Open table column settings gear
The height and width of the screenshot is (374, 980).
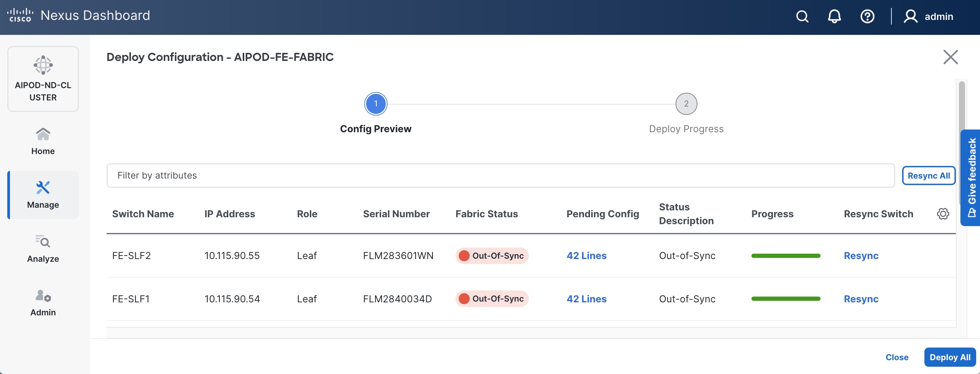tap(943, 214)
